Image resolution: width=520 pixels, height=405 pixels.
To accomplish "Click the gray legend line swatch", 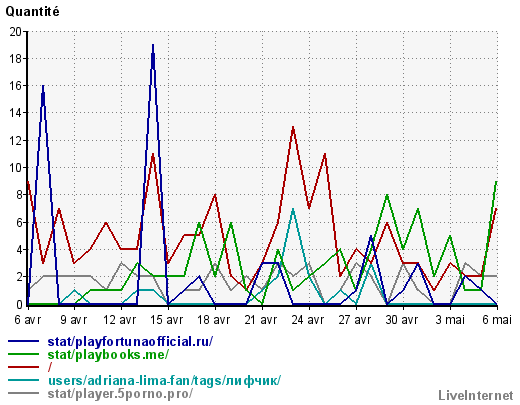I will click(x=23, y=393).
